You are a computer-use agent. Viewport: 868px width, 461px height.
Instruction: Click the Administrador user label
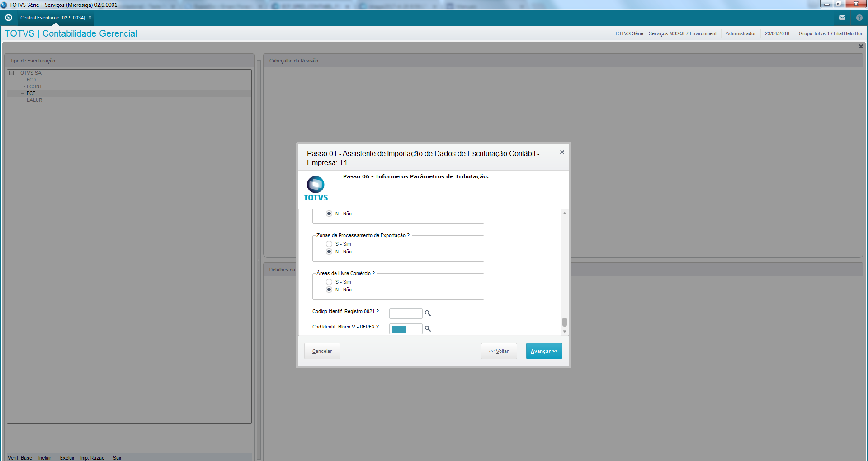[x=741, y=33]
